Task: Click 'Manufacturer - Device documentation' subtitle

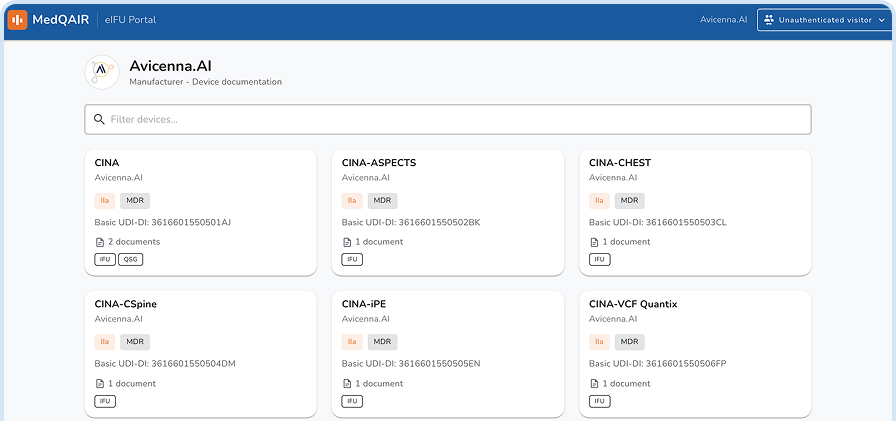Action: point(206,82)
